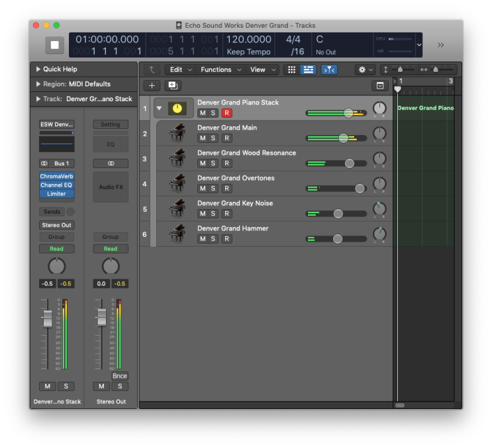Adjust pan knob of Piano Stack track
The height and width of the screenshot is (448, 492).
pyautogui.click(x=379, y=109)
